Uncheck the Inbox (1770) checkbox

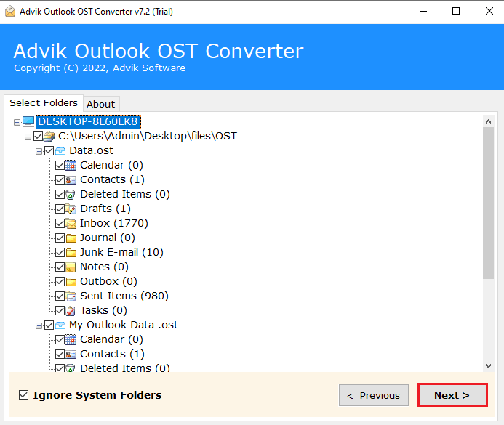point(60,224)
